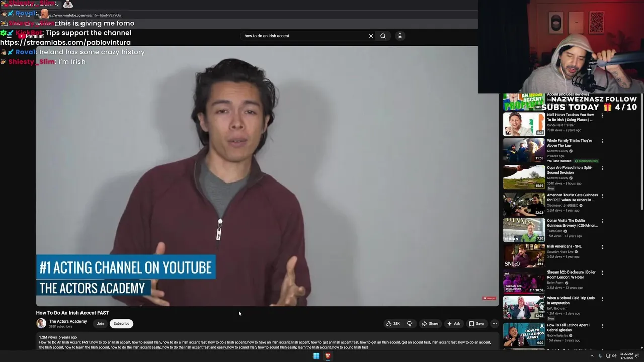This screenshot has width=644, height=362.
Task: Show hidden system tray icons chevron
Action: tap(592, 356)
